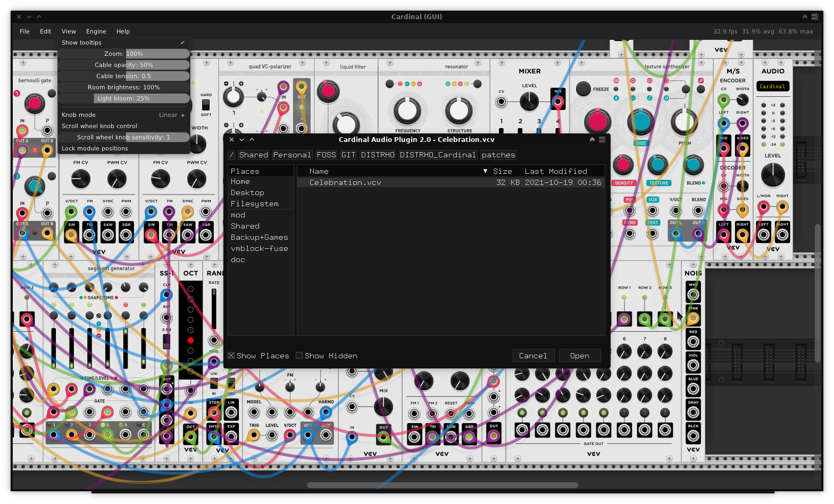Screen dimensions: 834x504
Task: Click the horizontal rack scrollbar
Action: pos(443,485)
